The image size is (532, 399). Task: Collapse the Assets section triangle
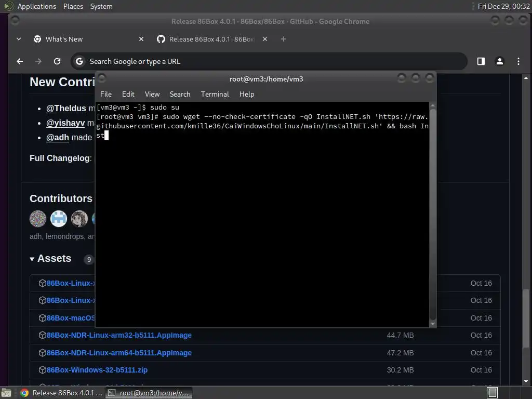click(x=32, y=259)
